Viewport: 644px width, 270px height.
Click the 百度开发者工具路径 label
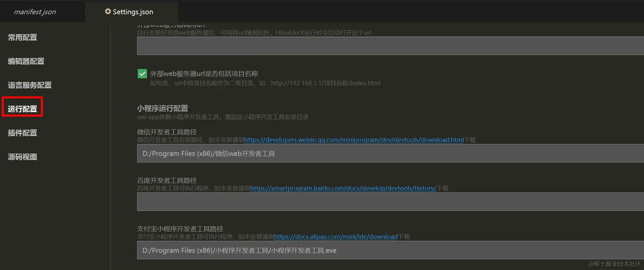(x=167, y=180)
